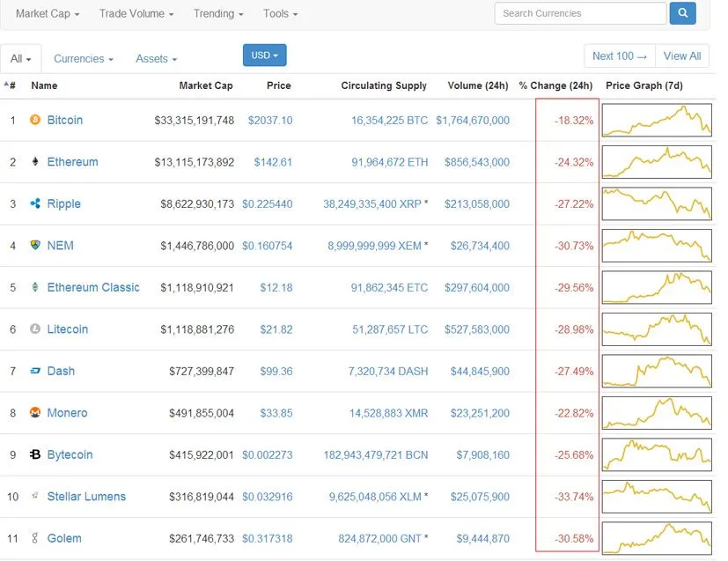Open the Trade Volume dropdown menu
728x561 pixels.
click(x=136, y=14)
